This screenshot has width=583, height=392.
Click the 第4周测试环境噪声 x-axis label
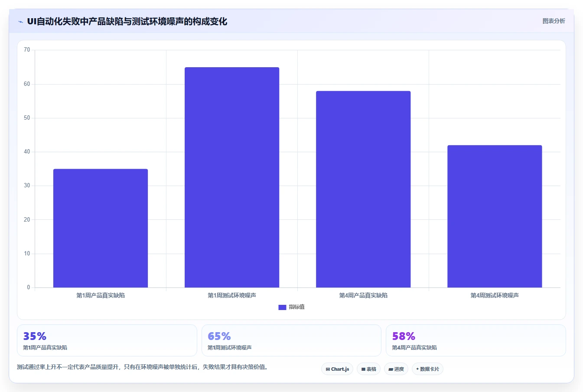(x=495, y=295)
